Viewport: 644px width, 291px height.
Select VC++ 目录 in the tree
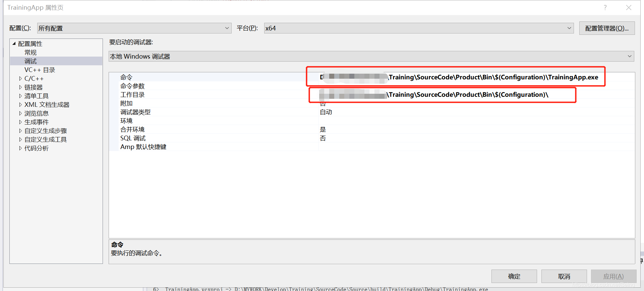coord(40,70)
